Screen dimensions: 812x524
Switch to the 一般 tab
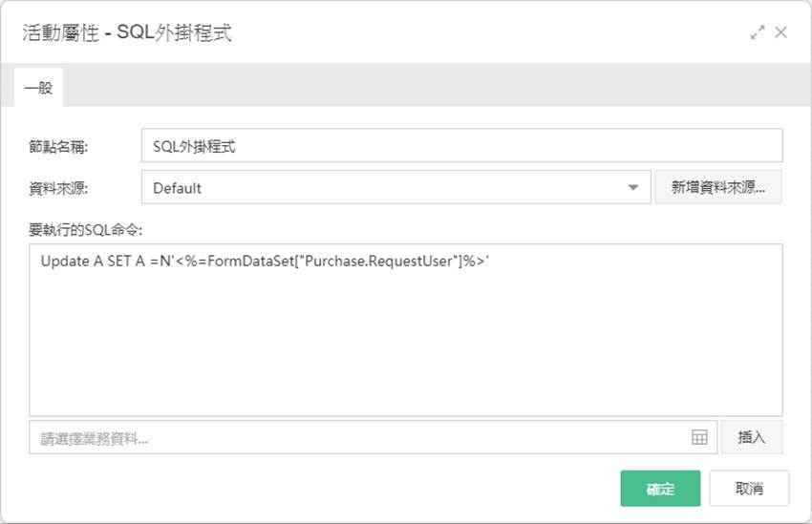click(38, 88)
